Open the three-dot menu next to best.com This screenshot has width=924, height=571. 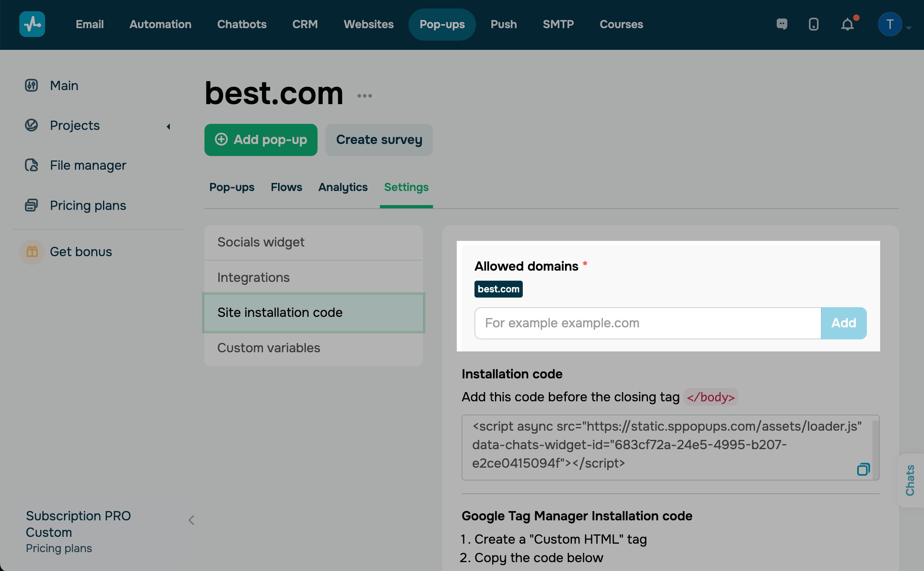365,96
